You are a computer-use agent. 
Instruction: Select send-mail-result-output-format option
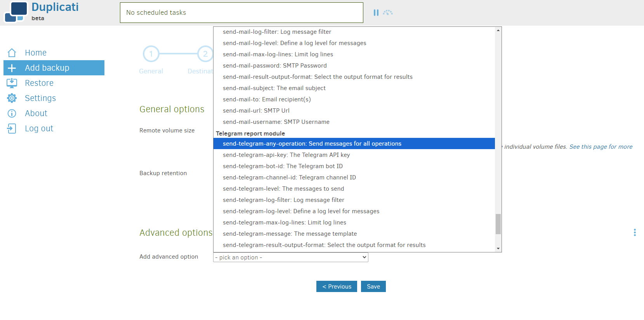click(x=354, y=77)
